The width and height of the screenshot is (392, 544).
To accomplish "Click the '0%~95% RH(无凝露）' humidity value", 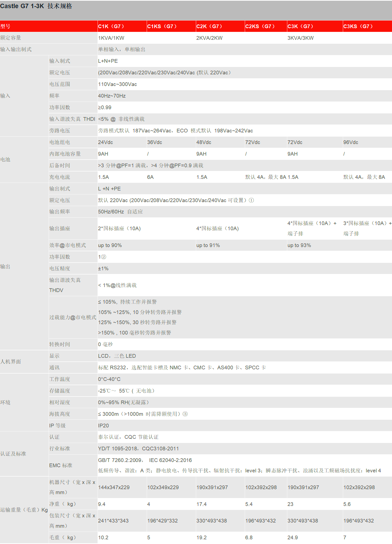I will pyautogui.click(x=124, y=402).
